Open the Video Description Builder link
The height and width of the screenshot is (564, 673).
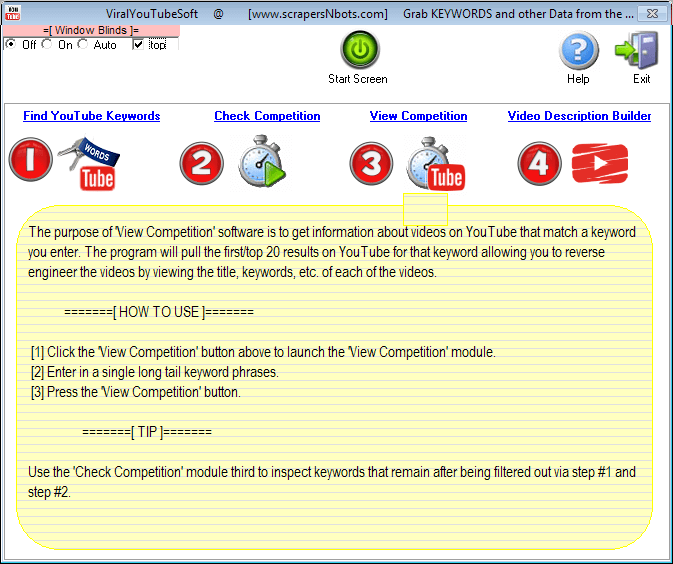[x=579, y=116]
